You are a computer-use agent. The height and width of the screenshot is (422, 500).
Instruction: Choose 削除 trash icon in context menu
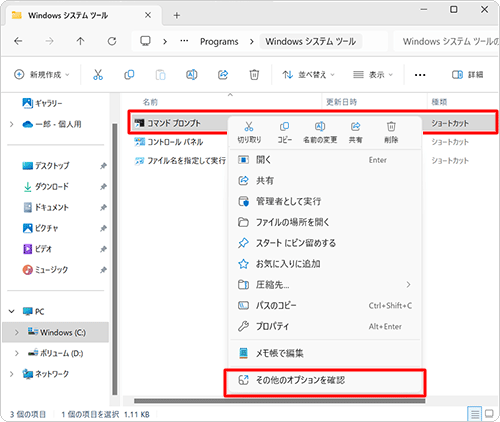coord(391,133)
